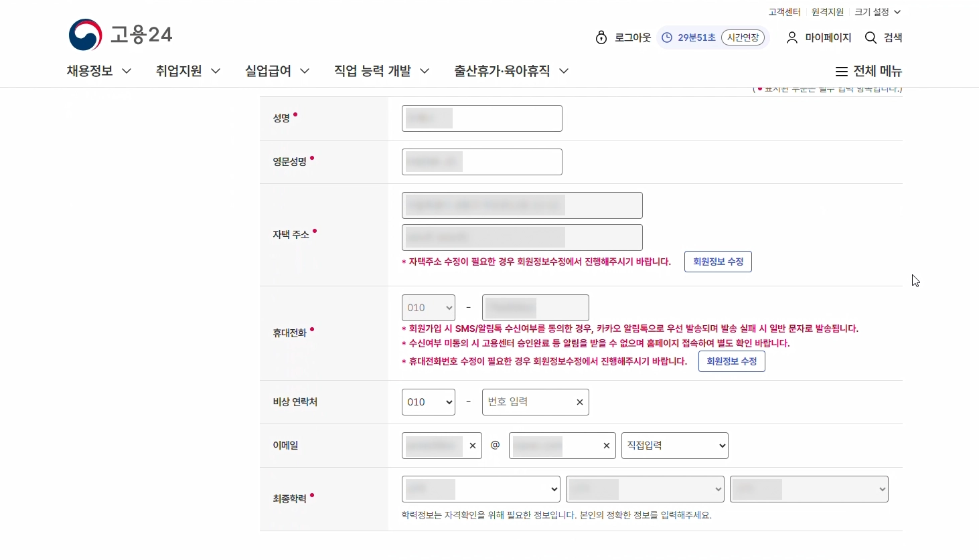
Task: Click 회원정보 수정 next to address notice
Action: (718, 262)
